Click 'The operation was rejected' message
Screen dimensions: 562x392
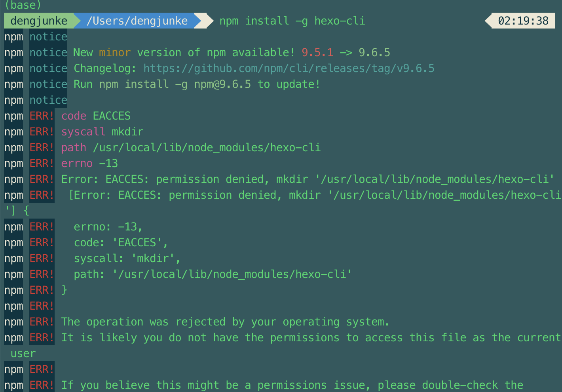[225, 322]
